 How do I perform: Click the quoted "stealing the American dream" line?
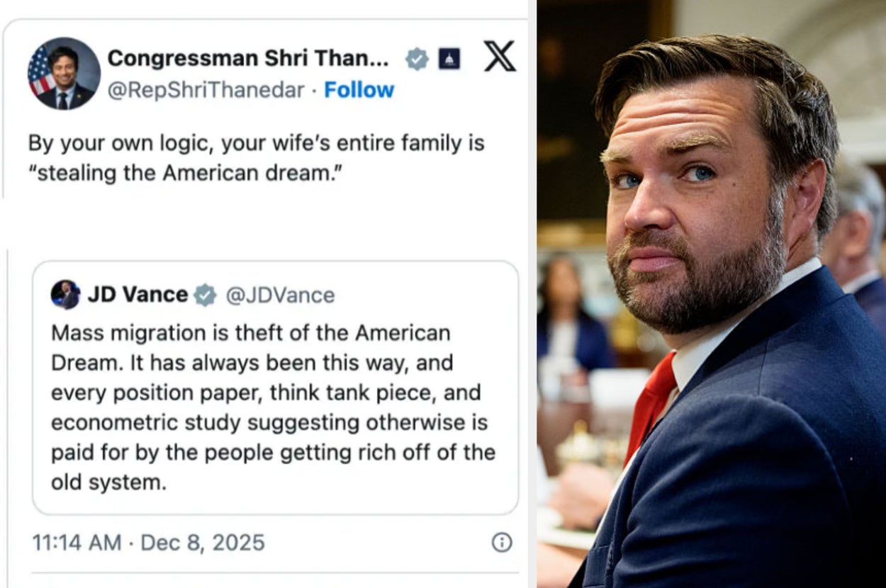[x=183, y=173]
